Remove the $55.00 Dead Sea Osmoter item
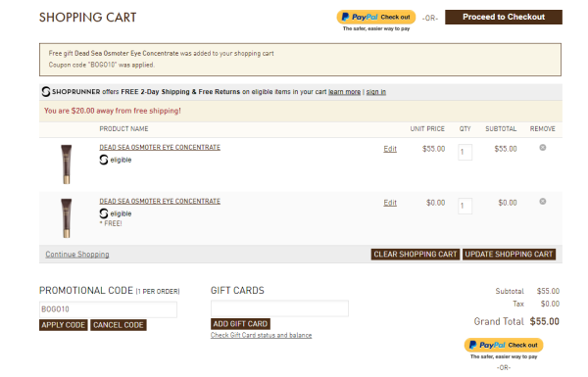The height and width of the screenshot is (377, 588). tap(542, 148)
